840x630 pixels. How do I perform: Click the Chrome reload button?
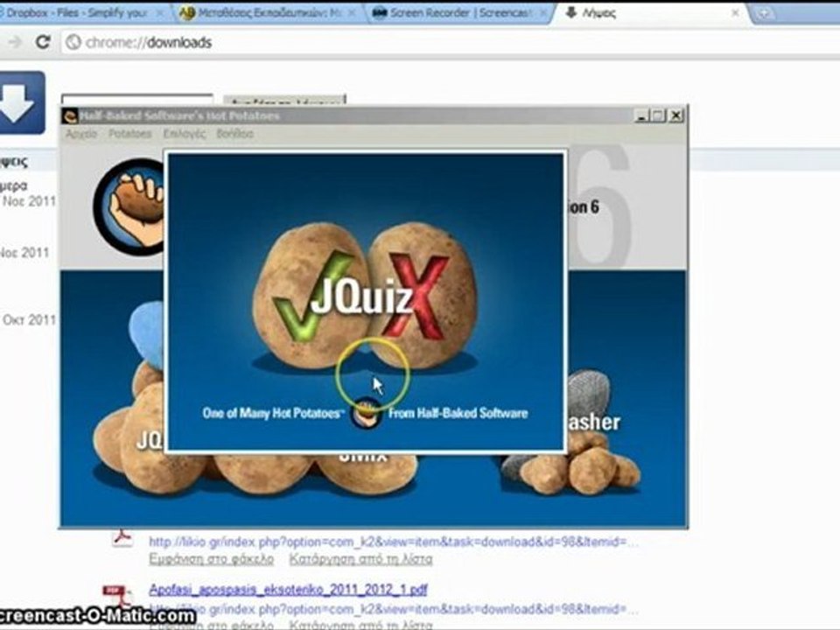43,42
